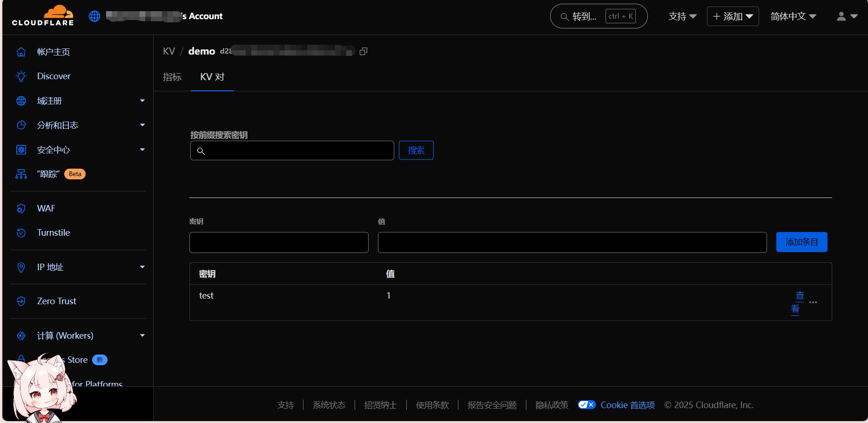Click the Zero Trust sidebar icon
This screenshot has width=868, height=423.
21,301
